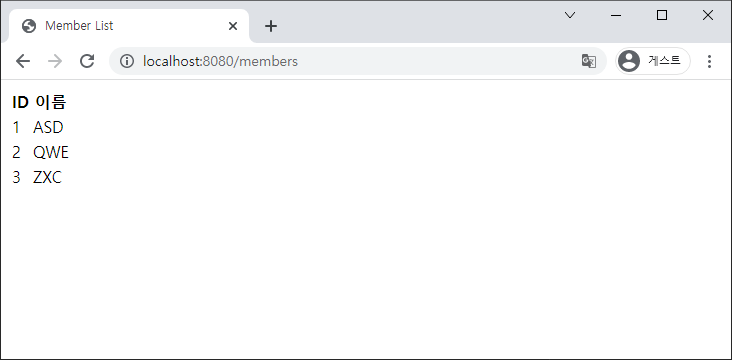
Task: Click ID cell 2 of QWE row
Action: click(x=16, y=152)
